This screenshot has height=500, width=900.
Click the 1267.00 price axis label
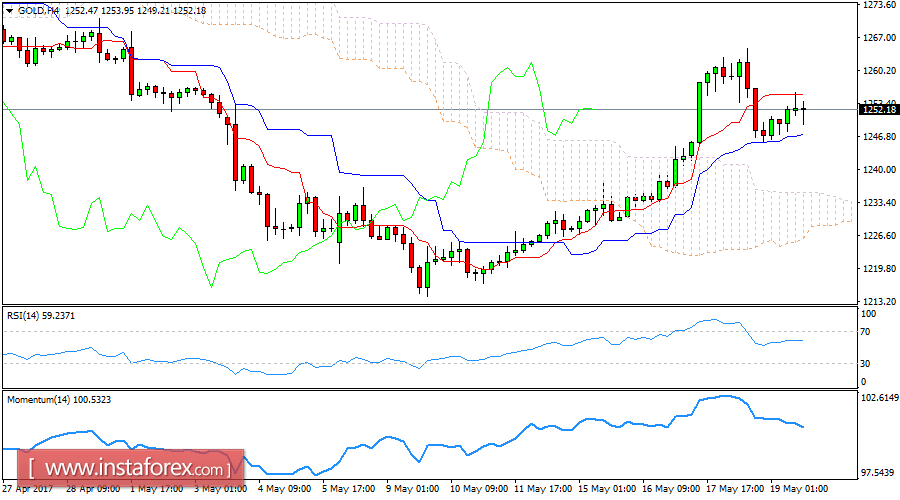879,38
